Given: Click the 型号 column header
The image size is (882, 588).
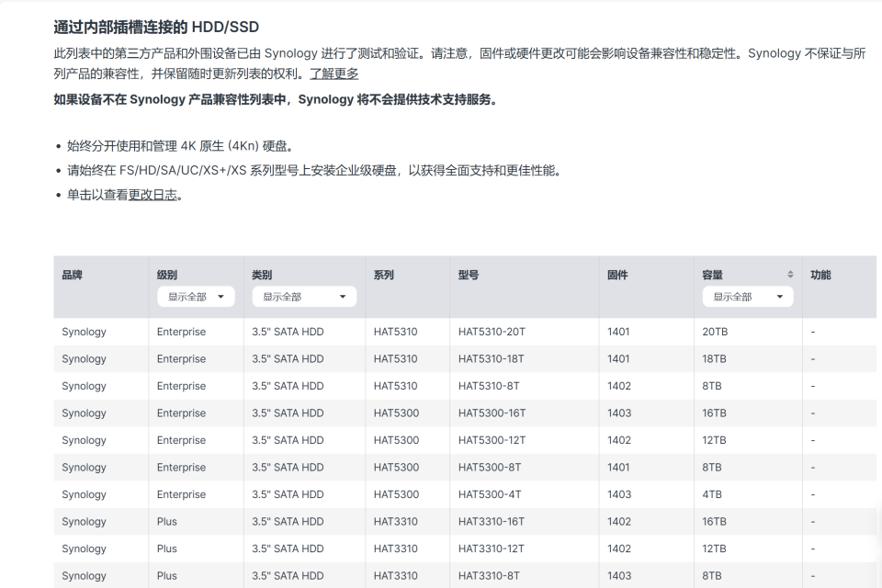Looking at the screenshot, I should [469, 275].
